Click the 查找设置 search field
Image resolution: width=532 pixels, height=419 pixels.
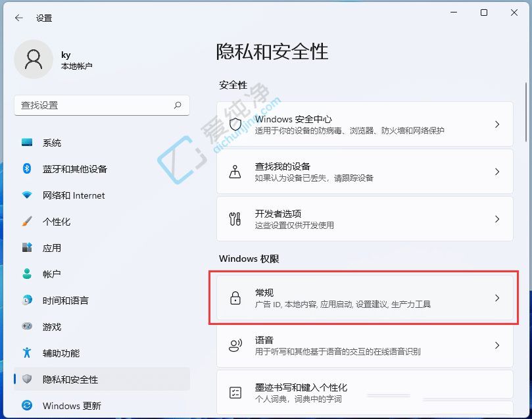tap(102, 105)
